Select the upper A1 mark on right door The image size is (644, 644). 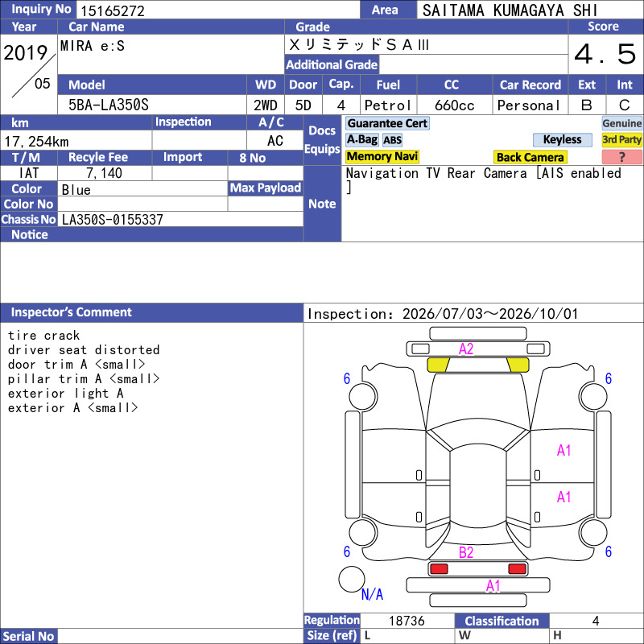tap(563, 450)
